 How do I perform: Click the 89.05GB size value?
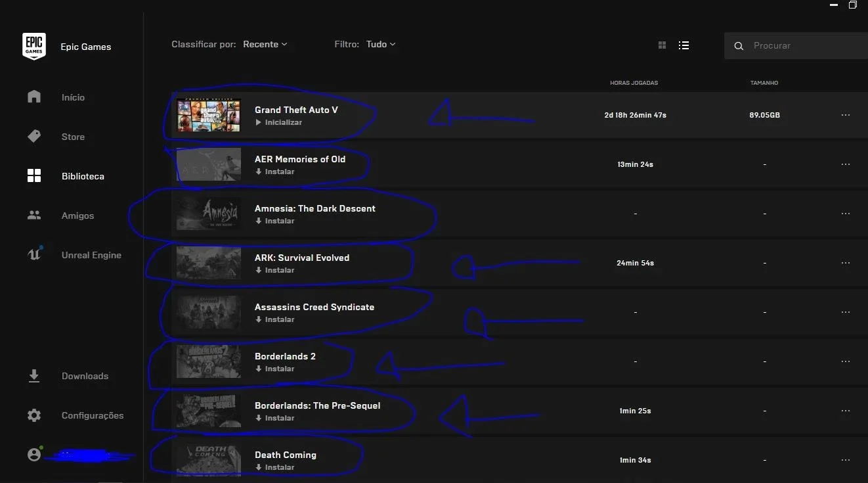pos(765,115)
